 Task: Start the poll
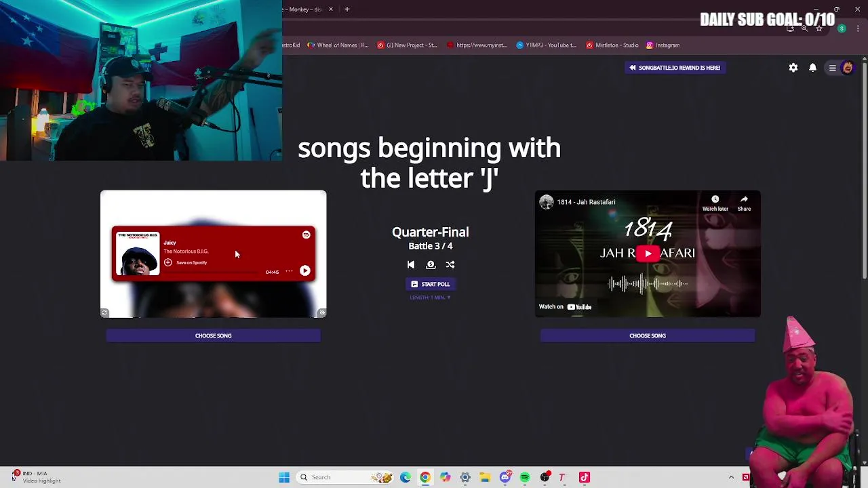pos(431,284)
